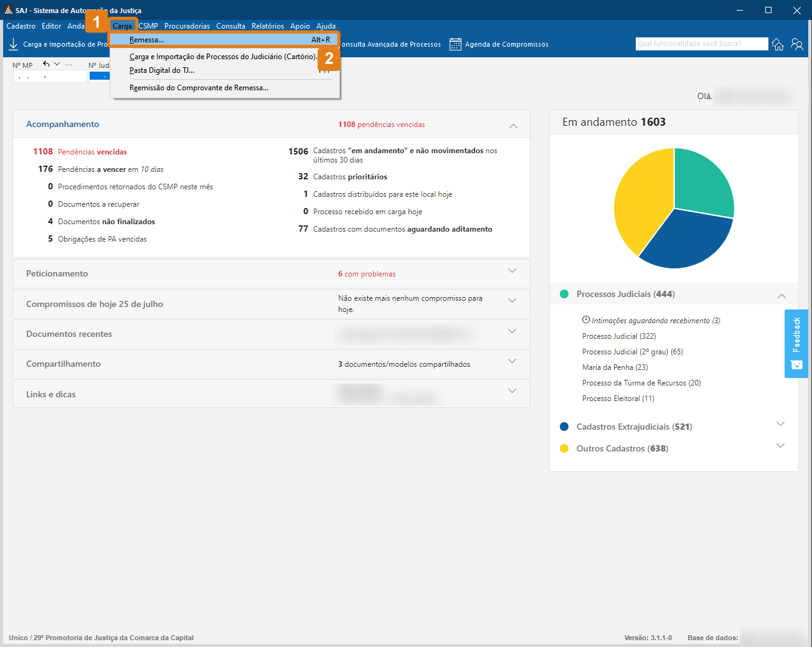
Task: Open Cadastros prioritários item
Action: (x=342, y=177)
